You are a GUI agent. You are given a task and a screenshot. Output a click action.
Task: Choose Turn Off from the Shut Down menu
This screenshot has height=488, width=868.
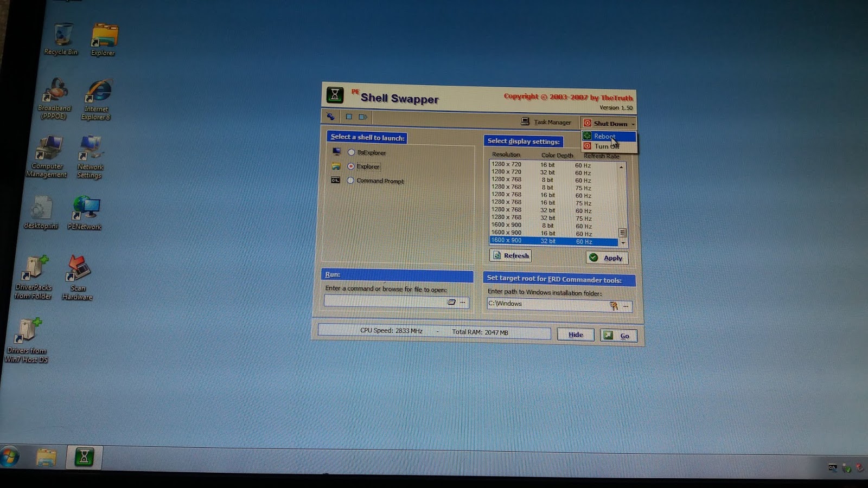(609, 146)
